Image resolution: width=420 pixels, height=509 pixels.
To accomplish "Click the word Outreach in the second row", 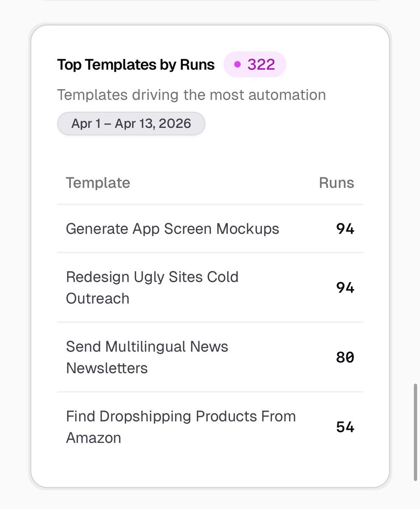I will 98,299.
